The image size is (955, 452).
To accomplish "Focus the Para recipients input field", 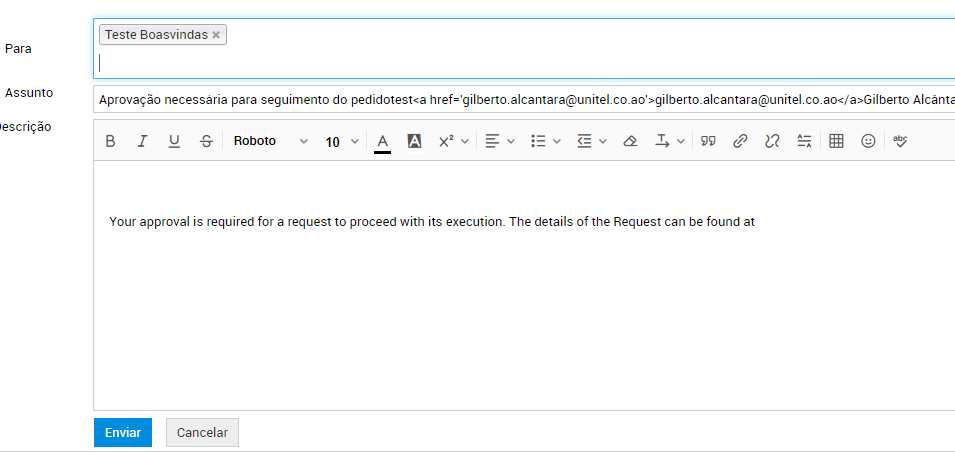I will click(524, 49).
